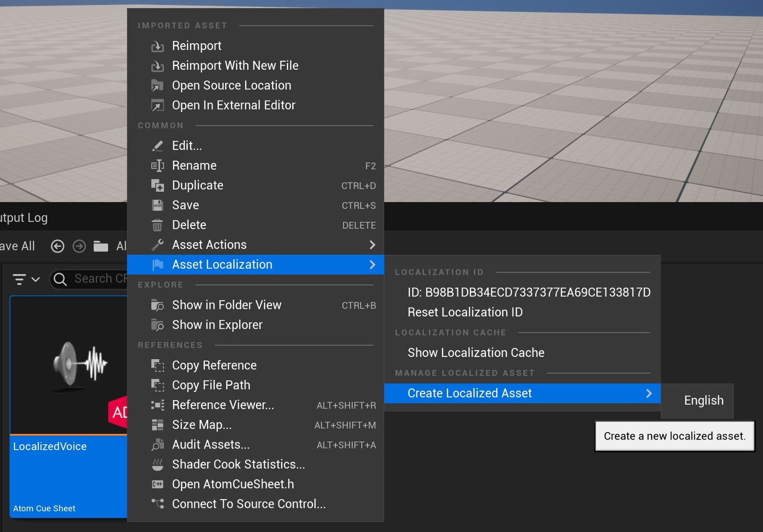Click Reset Localization ID

pyautogui.click(x=464, y=312)
